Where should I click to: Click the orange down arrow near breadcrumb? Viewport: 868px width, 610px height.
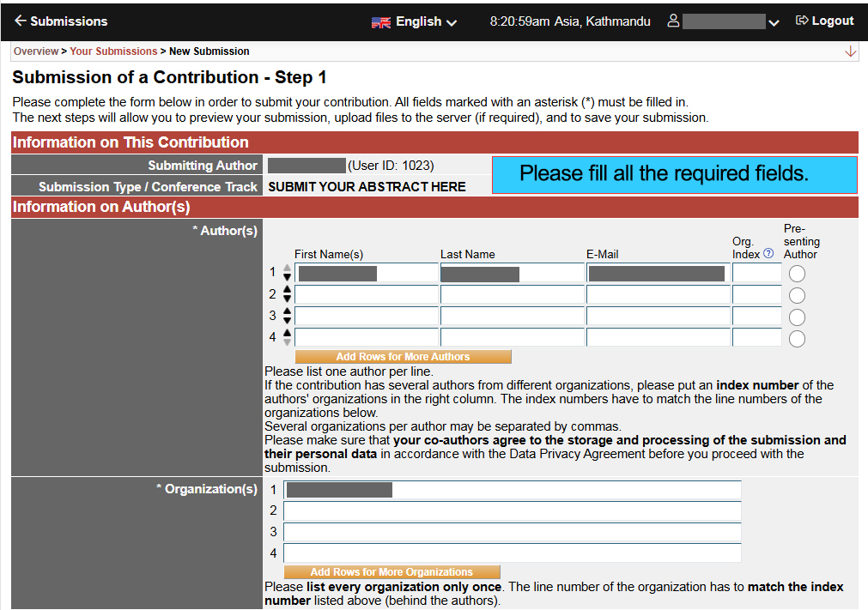850,51
